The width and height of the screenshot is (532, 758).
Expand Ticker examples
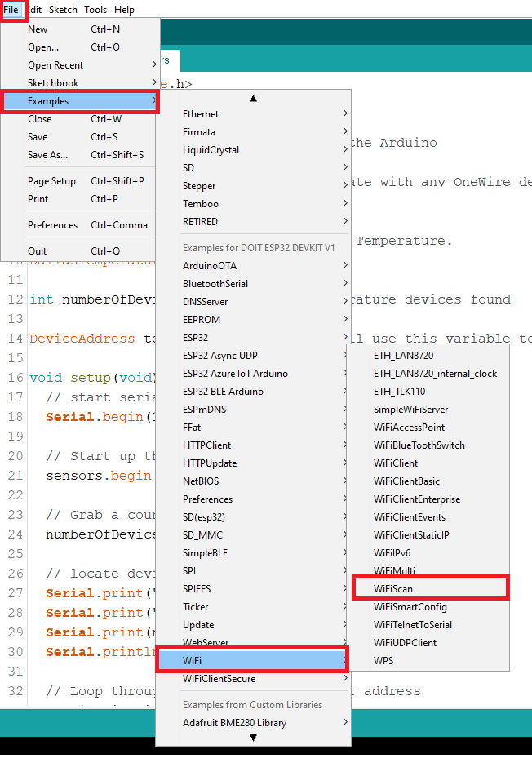coord(253,607)
